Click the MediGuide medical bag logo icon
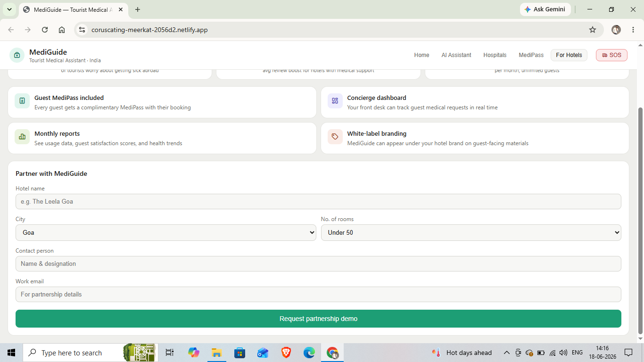 click(x=17, y=55)
